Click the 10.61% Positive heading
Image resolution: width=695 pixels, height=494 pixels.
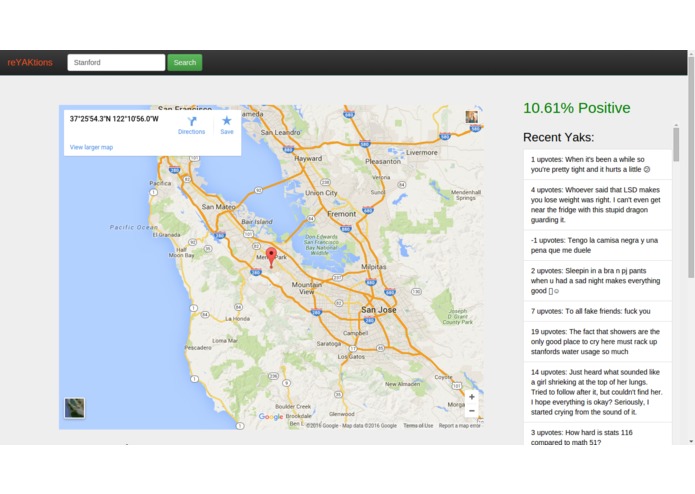(577, 108)
